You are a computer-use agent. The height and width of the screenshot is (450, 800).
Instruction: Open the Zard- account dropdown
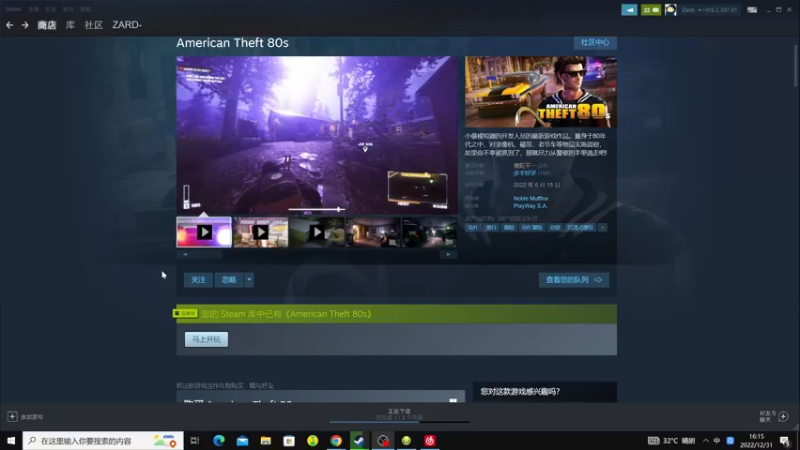coord(710,10)
